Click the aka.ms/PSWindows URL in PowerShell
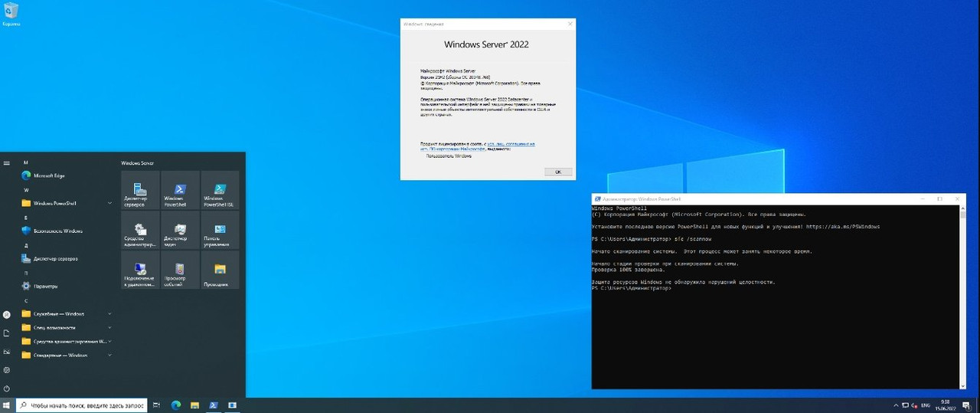Screen dimensions: 980x413 843,227
